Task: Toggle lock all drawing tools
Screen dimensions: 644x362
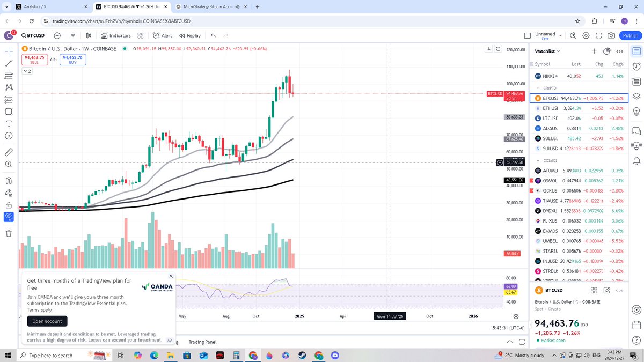Action: click(x=9, y=205)
